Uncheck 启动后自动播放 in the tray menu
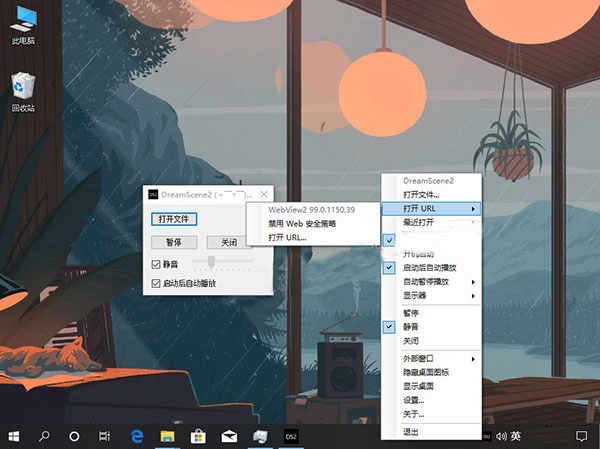The height and width of the screenshot is (449, 600). tap(431, 268)
